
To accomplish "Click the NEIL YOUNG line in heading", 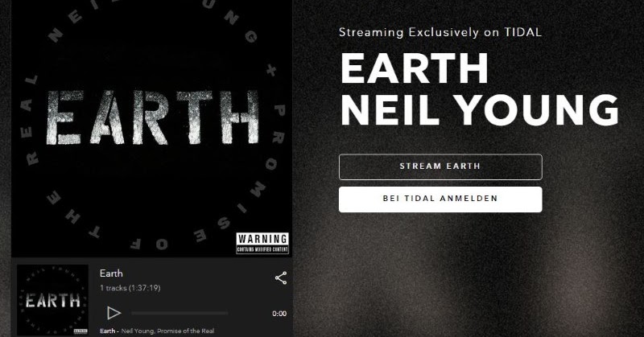I will coord(479,110).
